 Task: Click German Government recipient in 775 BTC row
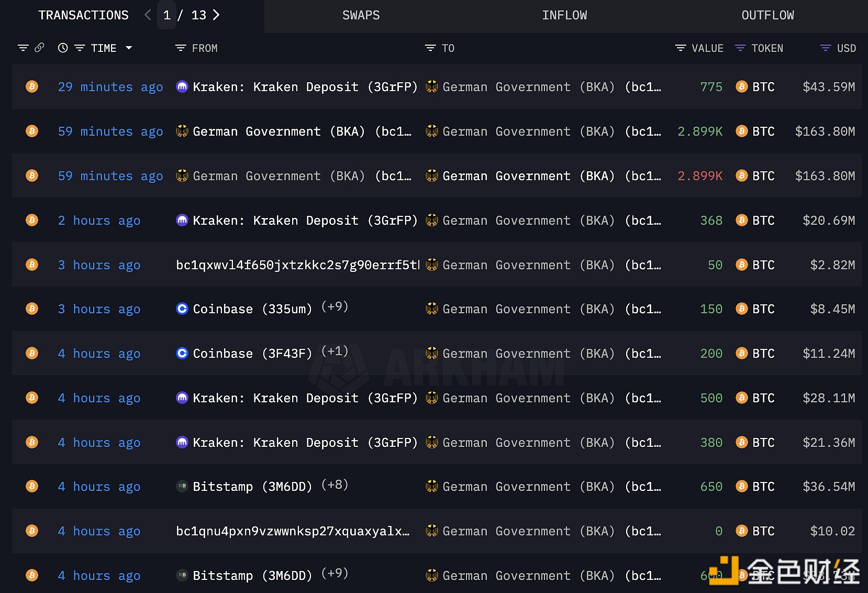coord(552,87)
